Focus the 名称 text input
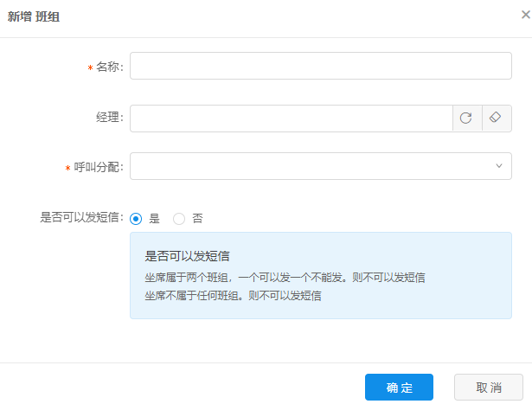 click(x=320, y=67)
